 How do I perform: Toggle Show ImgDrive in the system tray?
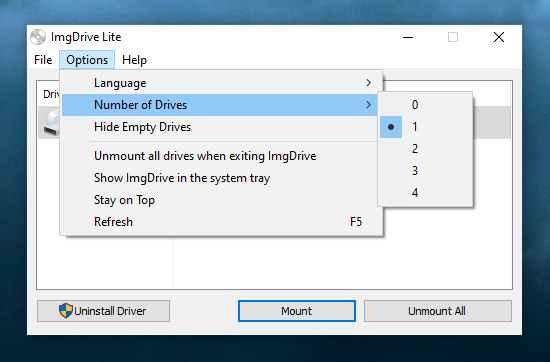point(220,178)
